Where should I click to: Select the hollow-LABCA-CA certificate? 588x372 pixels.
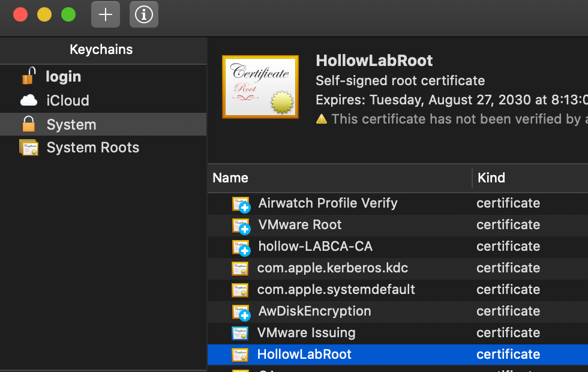point(315,247)
